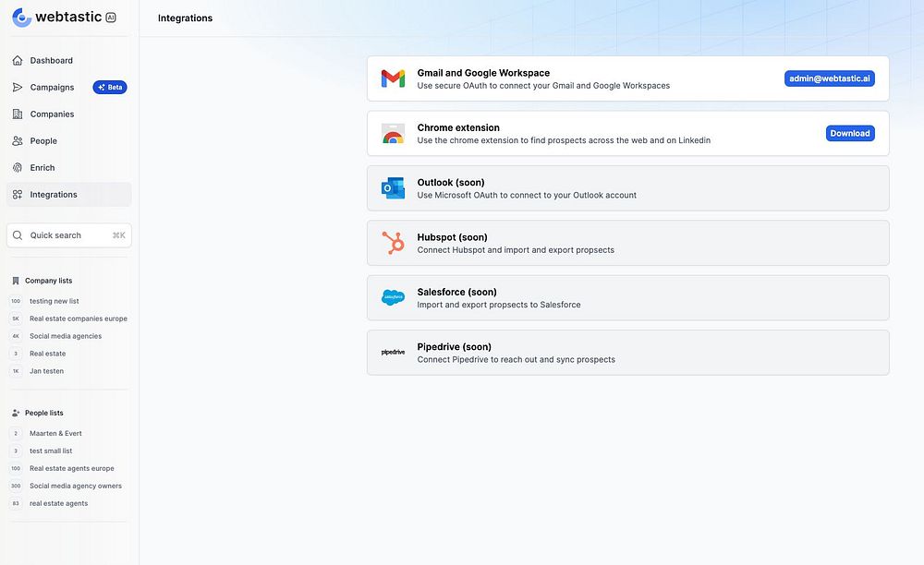
Task: Open the Enrich section
Action: point(69,168)
